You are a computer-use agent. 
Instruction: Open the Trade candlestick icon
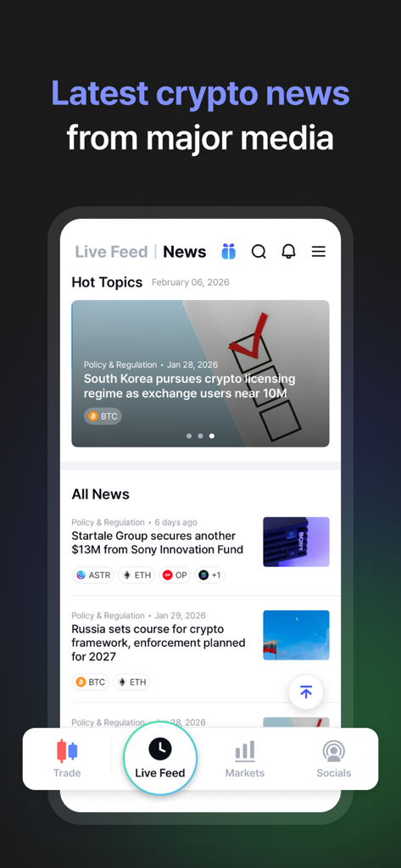click(67, 751)
